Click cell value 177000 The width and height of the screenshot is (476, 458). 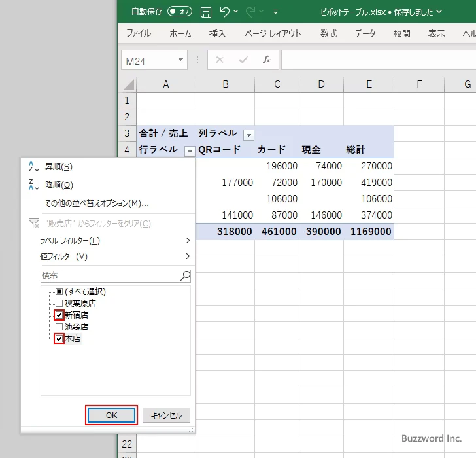tap(225, 183)
